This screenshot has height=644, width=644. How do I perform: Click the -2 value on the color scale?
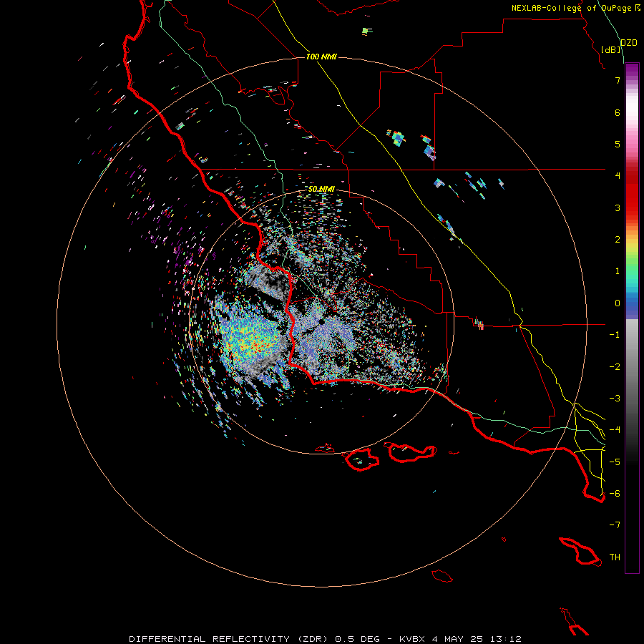615,367
